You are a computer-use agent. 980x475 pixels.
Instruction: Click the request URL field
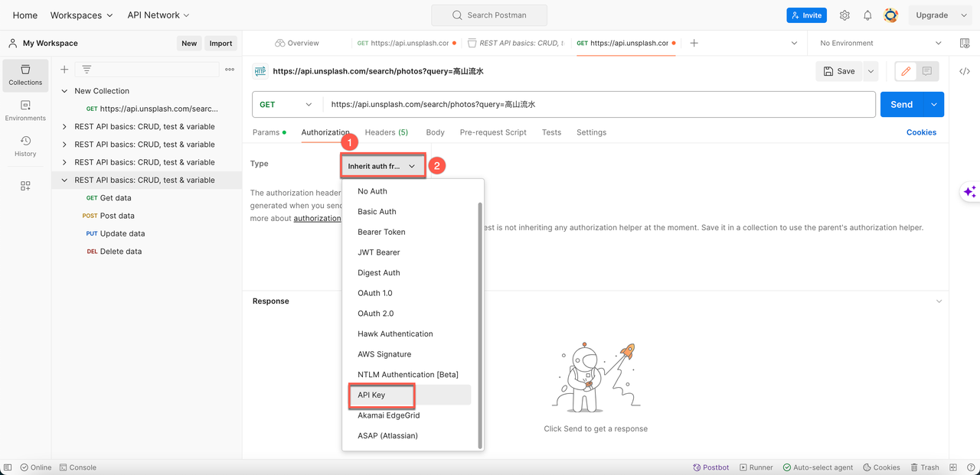[599, 105]
